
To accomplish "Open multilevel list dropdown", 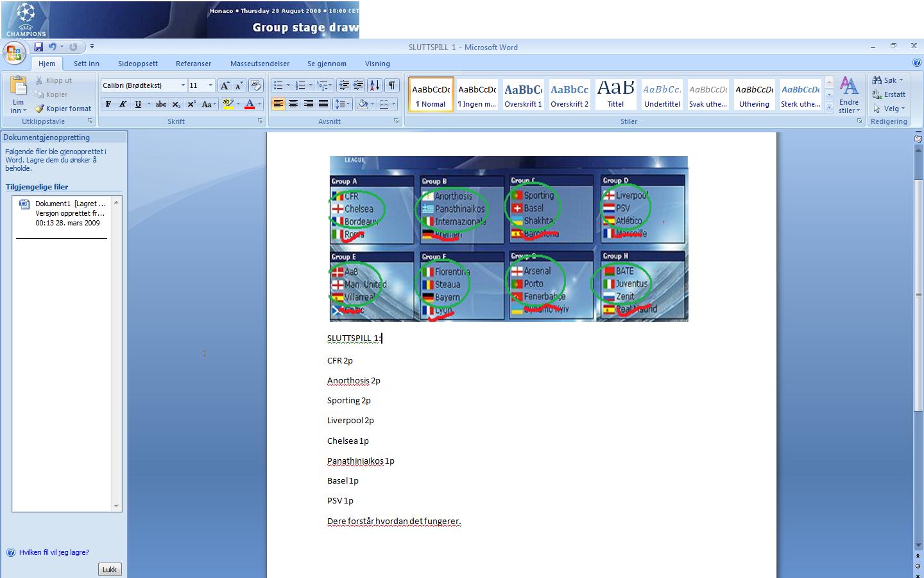I will pyautogui.click(x=324, y=85).
